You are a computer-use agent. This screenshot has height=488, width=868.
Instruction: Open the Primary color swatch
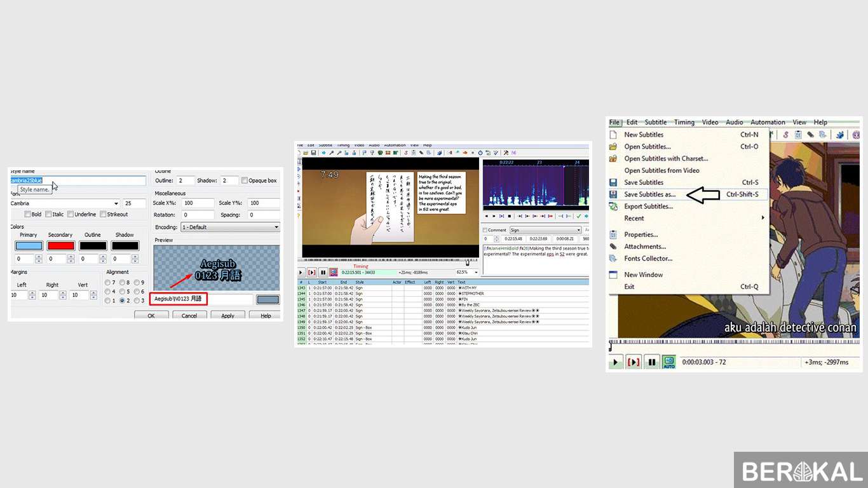pyautogui.click(x=29, y=246)
